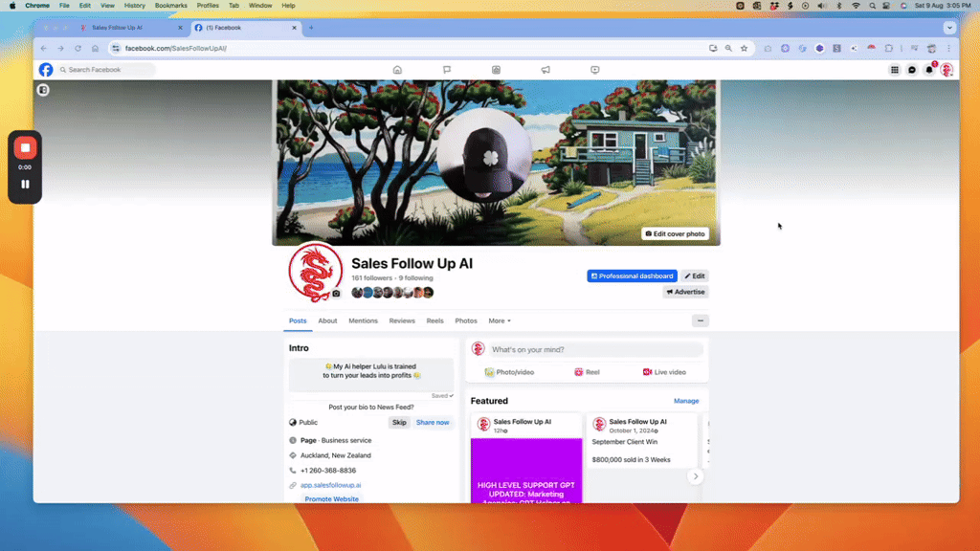This screenshot has height=551, width=980.
Task: Open the History menu in the menu bar
Action: click(x=134, y=6)
